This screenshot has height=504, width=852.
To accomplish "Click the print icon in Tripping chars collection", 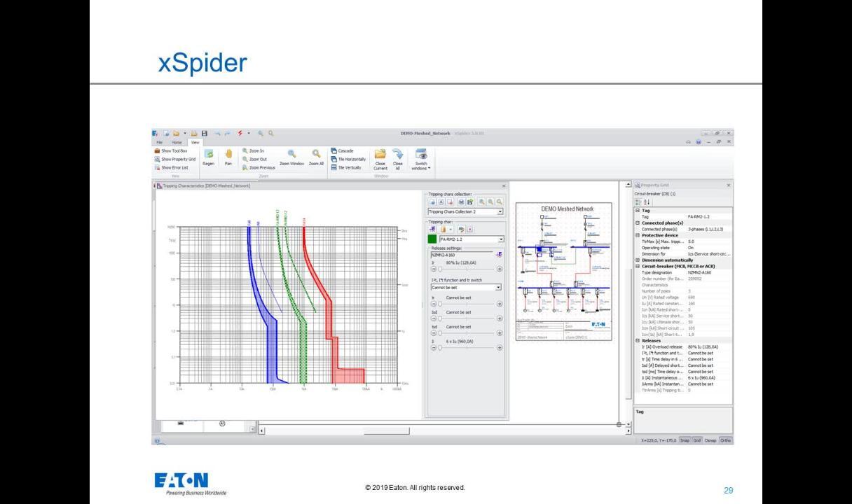I will (460, 201).
